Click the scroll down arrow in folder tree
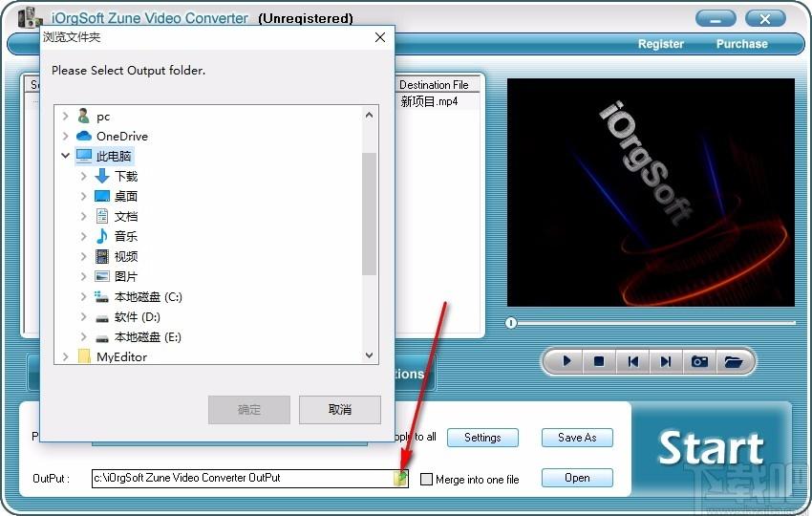Viewport: 812px width, 516px height. pyautogui.click(x=369, y=355)
